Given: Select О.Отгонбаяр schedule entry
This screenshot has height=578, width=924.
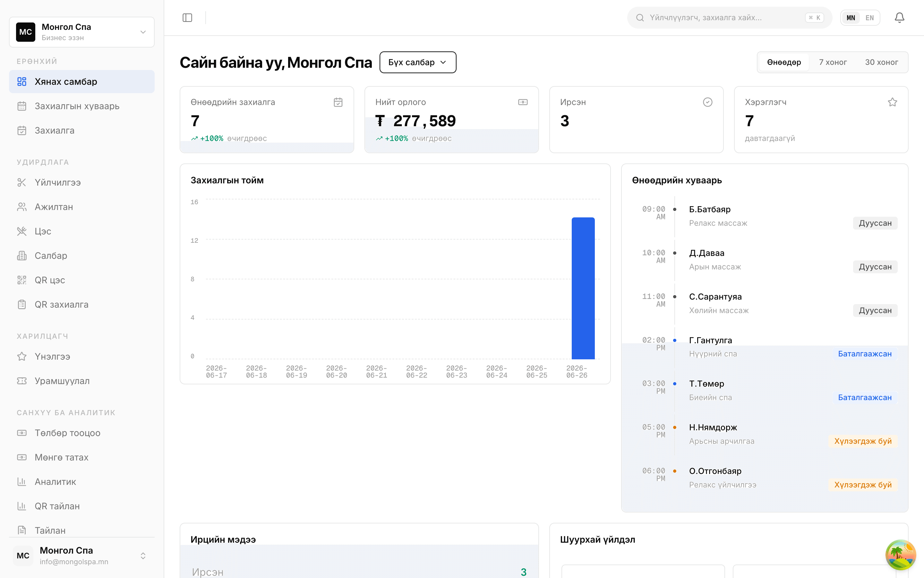Looking at the screenshot, I should pyautogui.click(x=765, y=478).
